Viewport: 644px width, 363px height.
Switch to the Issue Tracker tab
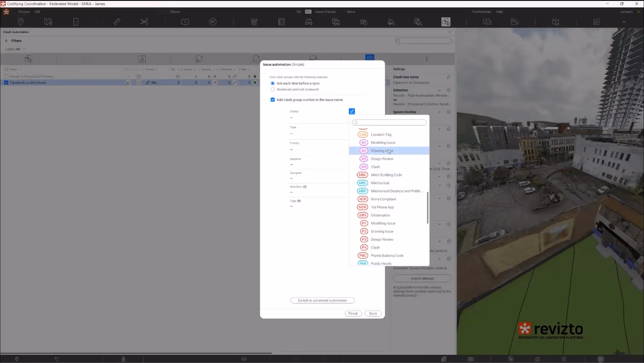click(x=326, y=12)
